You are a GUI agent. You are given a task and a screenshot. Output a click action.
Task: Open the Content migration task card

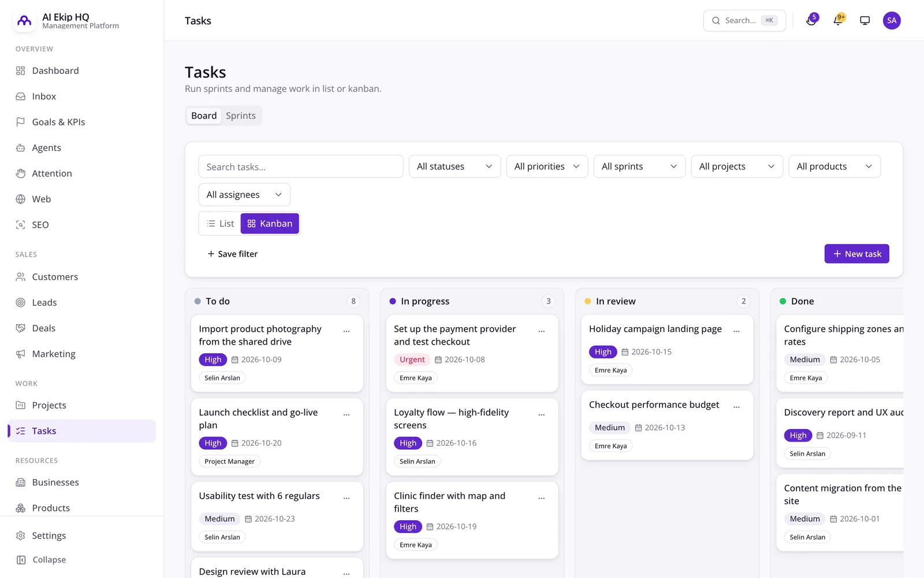point(840,513)
